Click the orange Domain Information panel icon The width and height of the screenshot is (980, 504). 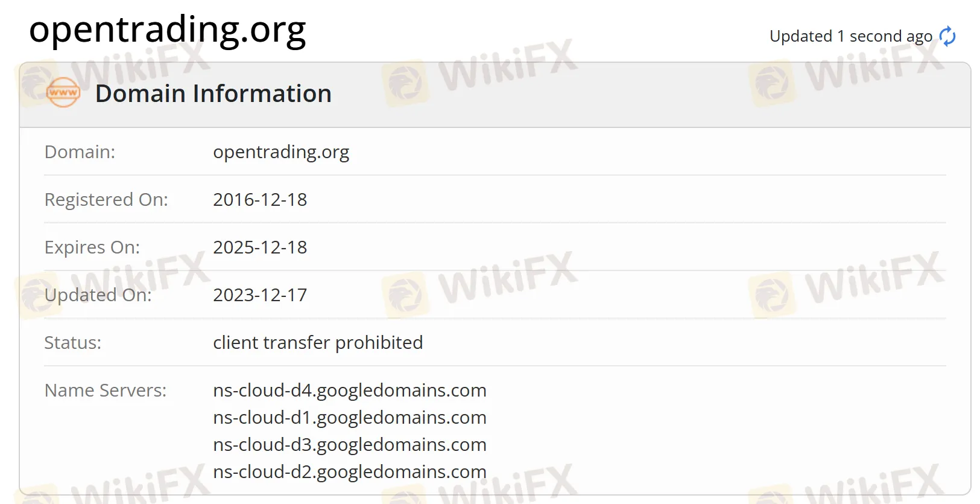62,92
